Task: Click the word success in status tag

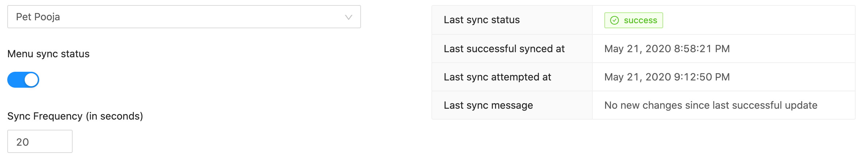Action: (x=641, y=20)
